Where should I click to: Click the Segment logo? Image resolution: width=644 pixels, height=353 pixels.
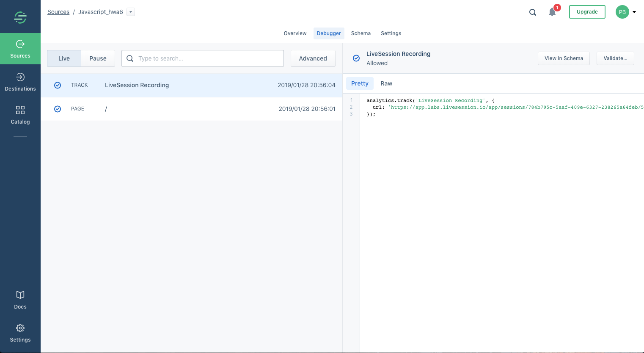tap(20, 17)
